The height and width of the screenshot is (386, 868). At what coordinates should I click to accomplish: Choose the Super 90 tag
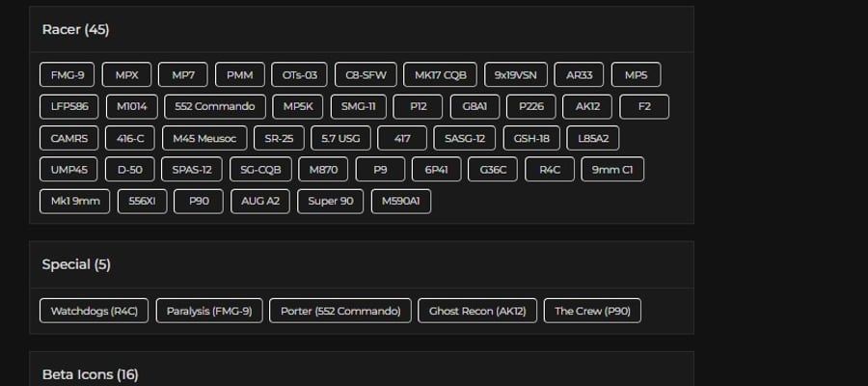click(331, 202)
